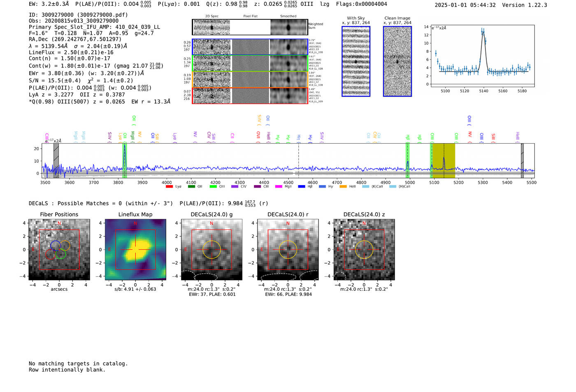Open the Clean Image cutout
Image resolution: width=576 pixels, height=392 pixels.
397,61
